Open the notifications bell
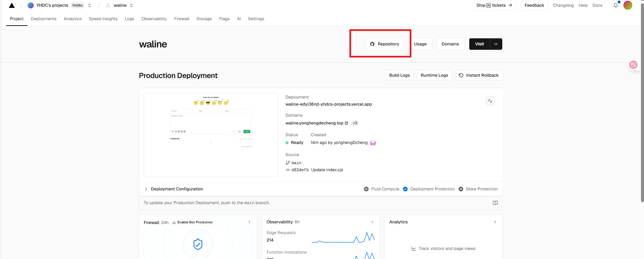Screen dimensions: 644x259 [615, 5]
